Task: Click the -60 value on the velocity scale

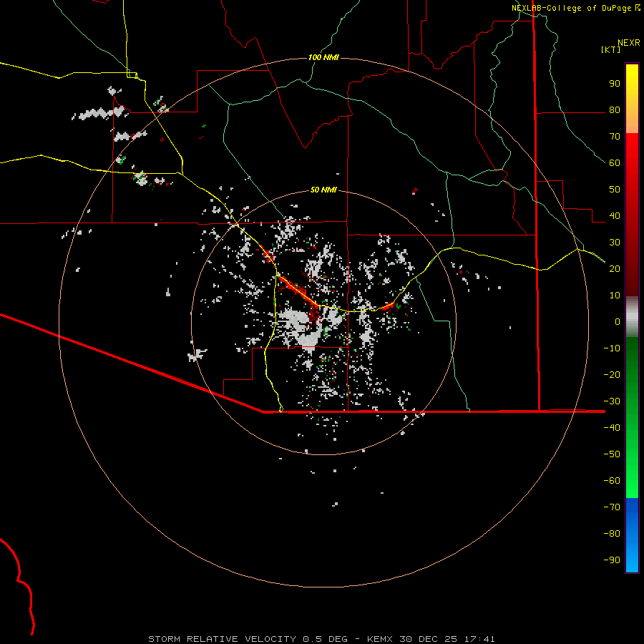Action: coord(612,481)
